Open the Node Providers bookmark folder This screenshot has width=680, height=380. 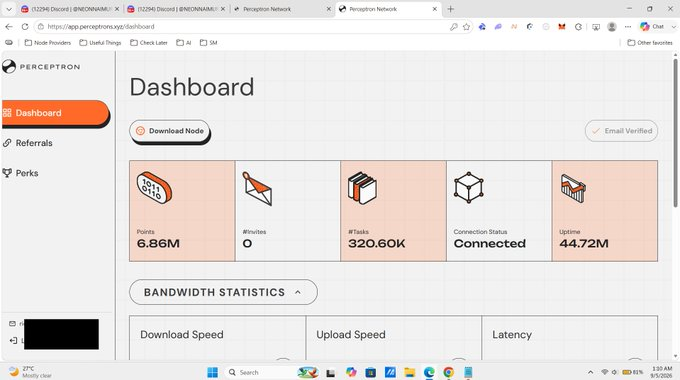(48, 43)
